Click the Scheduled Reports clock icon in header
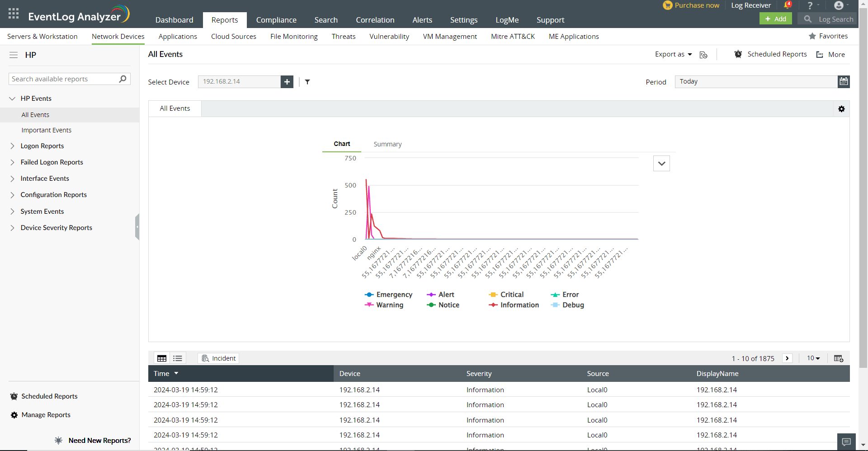 click(738, 54)
